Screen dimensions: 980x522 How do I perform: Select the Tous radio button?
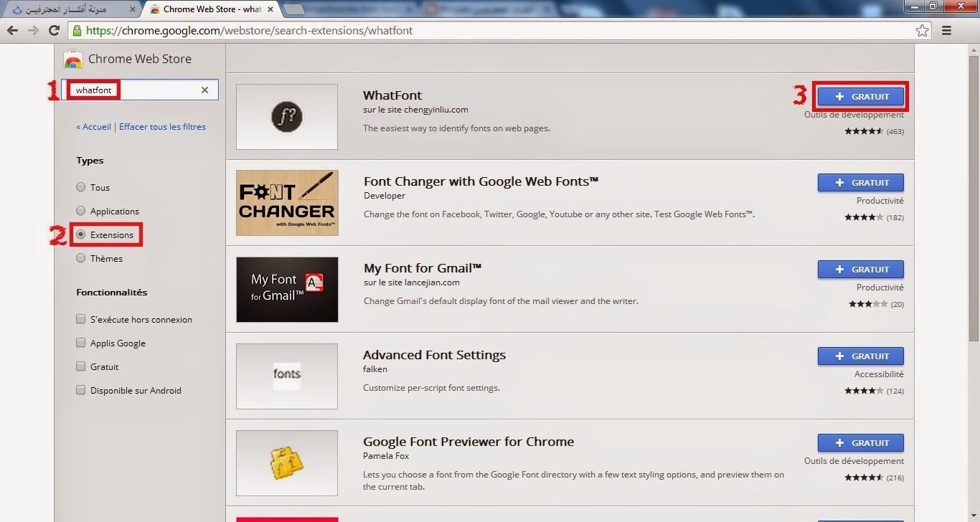80,187
